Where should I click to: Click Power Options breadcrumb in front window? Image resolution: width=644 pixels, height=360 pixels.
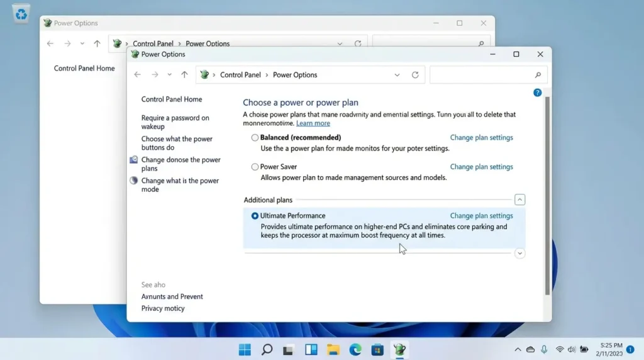pyautogui.click(x=295, y=75)
